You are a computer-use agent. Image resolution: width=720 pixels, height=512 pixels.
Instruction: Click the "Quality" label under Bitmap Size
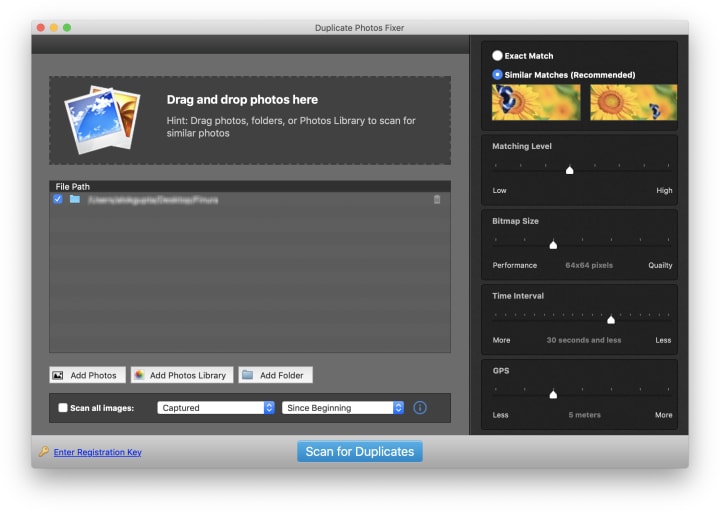pos(660,265)
